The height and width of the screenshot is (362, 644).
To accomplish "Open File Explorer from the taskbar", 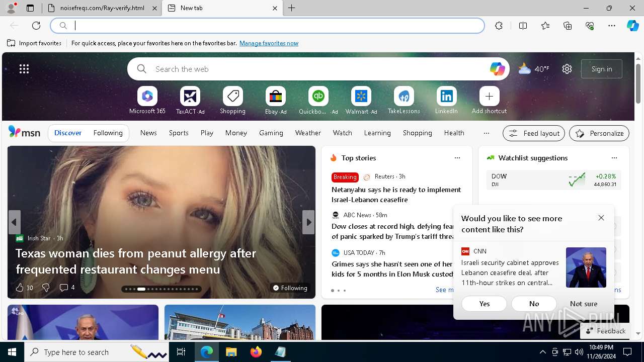I will coord(231,352).
